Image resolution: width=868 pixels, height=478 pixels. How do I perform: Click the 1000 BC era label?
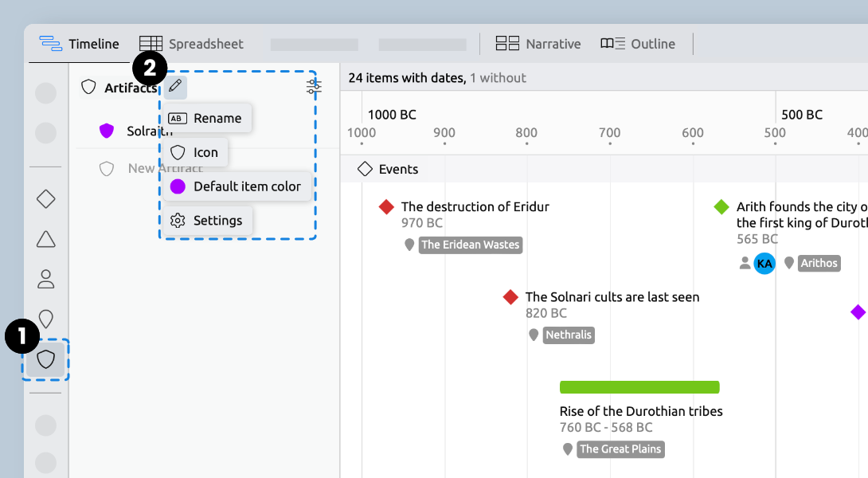(392, 115)
